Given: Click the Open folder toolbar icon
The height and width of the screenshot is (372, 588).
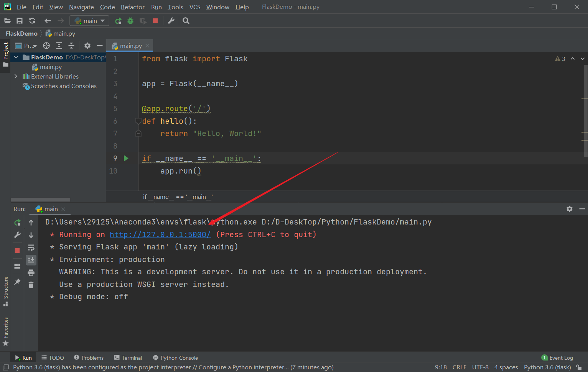Looking at the screenshot, I should pos(7,21).
